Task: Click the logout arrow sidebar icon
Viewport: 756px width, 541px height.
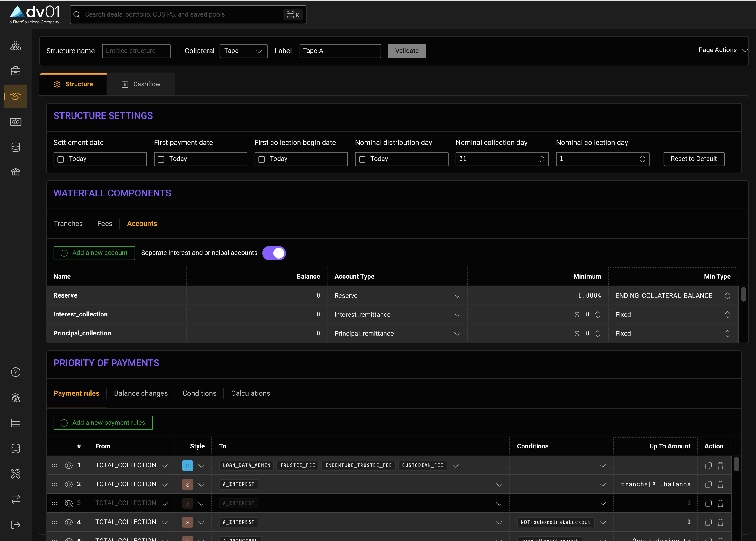Action: pyautogui.click(x=15, y=525)
